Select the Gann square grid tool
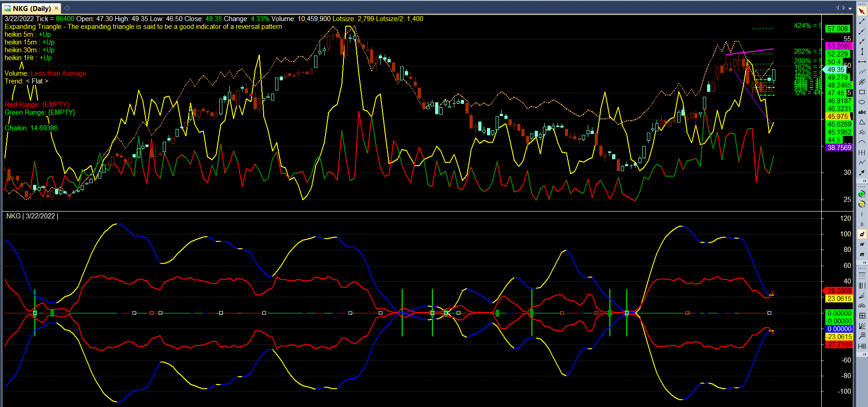The image size is (868, 407). point(862,316)
